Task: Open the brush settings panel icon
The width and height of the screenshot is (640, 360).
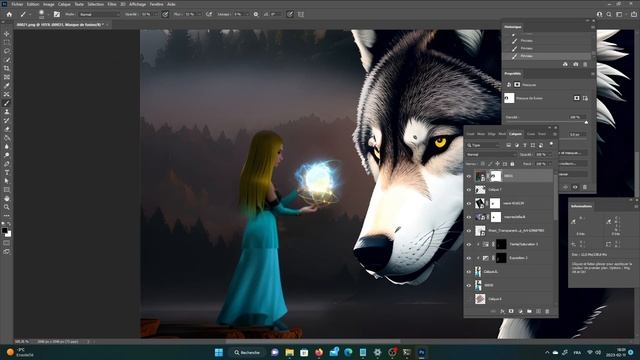Action: pos(57,14)
